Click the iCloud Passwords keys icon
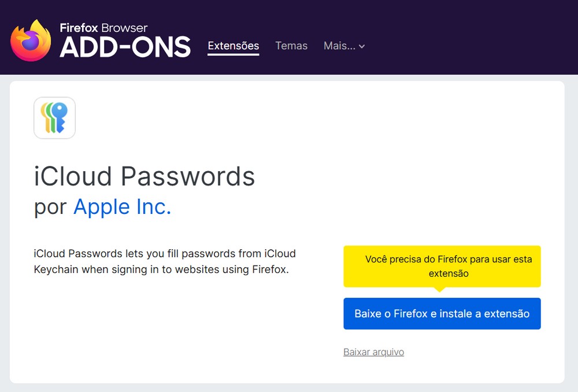The height and width of the screenshot is (392, 578). coord(54,118)
